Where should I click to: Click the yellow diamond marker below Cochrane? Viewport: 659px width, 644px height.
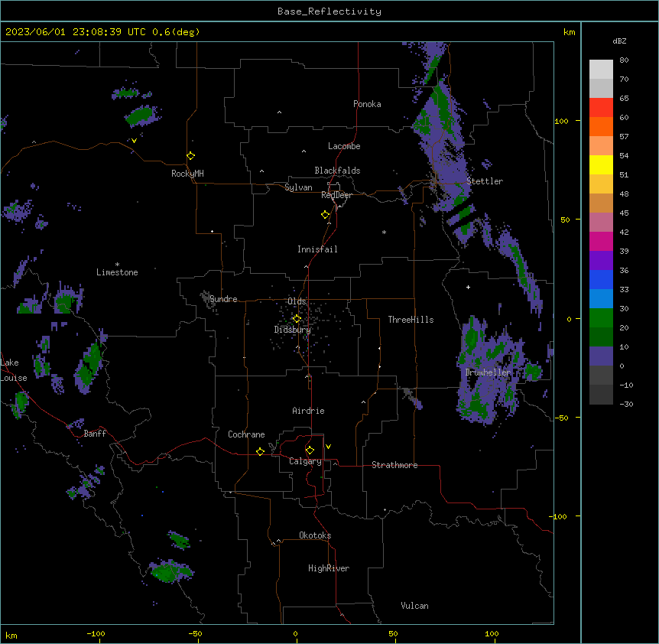(260, 451)
